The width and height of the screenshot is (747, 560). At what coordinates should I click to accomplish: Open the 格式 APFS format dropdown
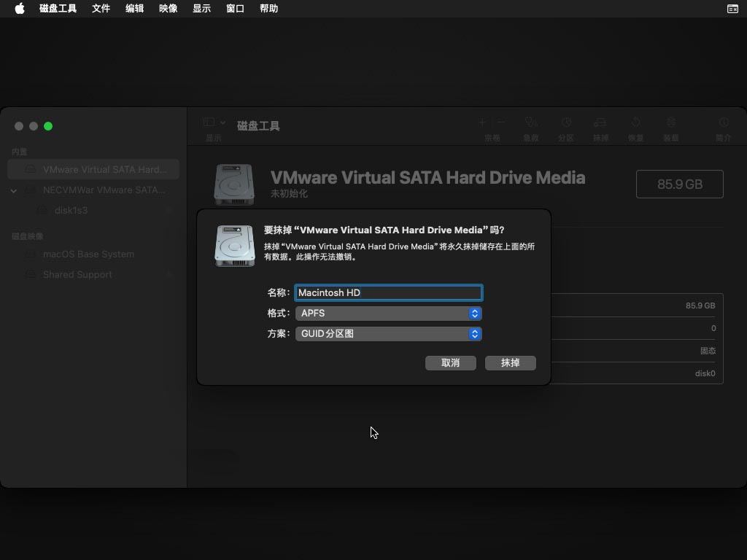[x=388, y=313]
